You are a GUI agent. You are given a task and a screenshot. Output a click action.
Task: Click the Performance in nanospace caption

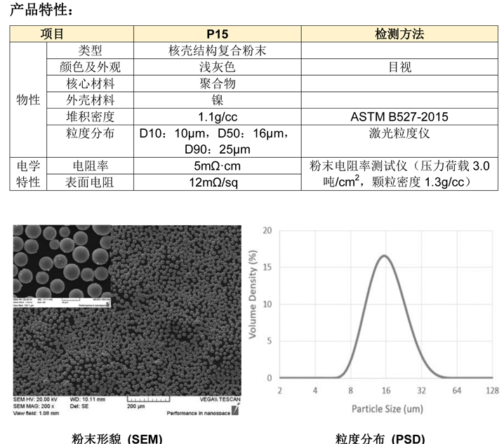pyautogui.click(x=198, y=414)
